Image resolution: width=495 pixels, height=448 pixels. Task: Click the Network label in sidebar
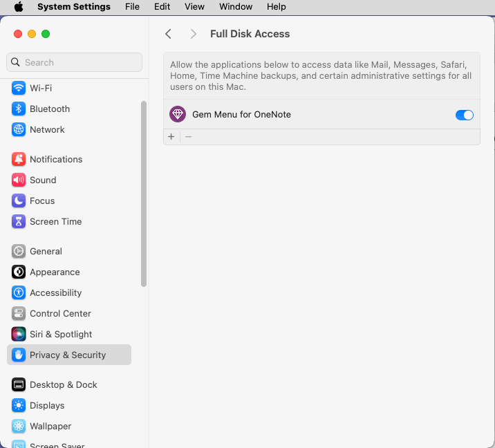(x=47, y=129)
